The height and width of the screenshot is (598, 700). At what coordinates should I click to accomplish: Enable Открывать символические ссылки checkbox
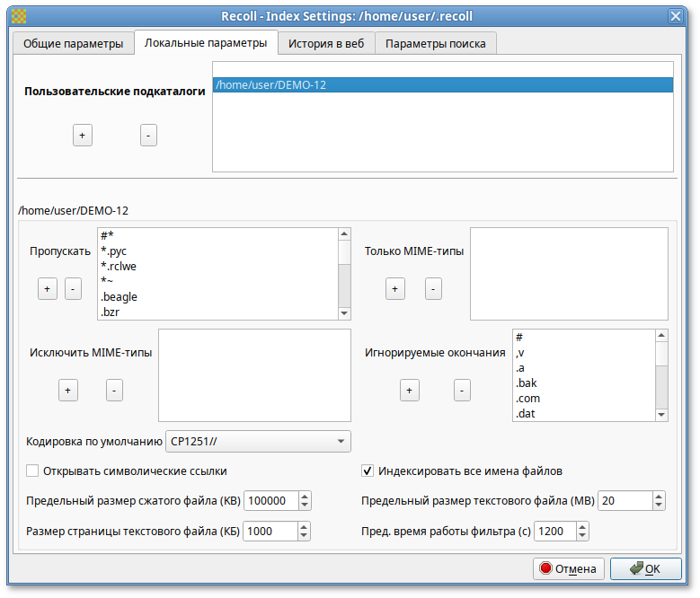coord(33,470)
